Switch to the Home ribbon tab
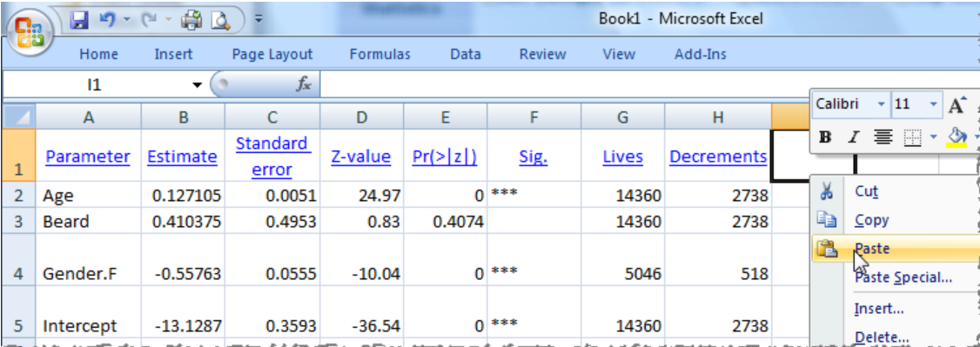Image resolution: width=980 pixels, height=347 pixels. (98, 54)
